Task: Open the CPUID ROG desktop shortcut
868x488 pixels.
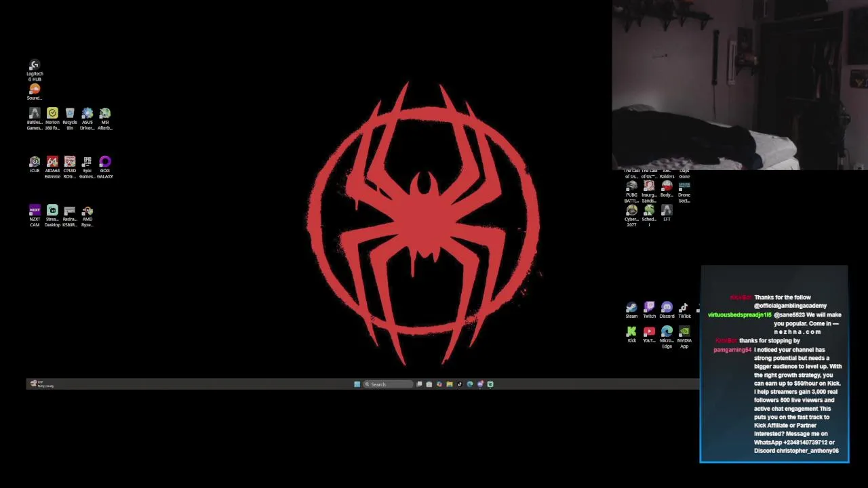Action: tap(70, 167)
